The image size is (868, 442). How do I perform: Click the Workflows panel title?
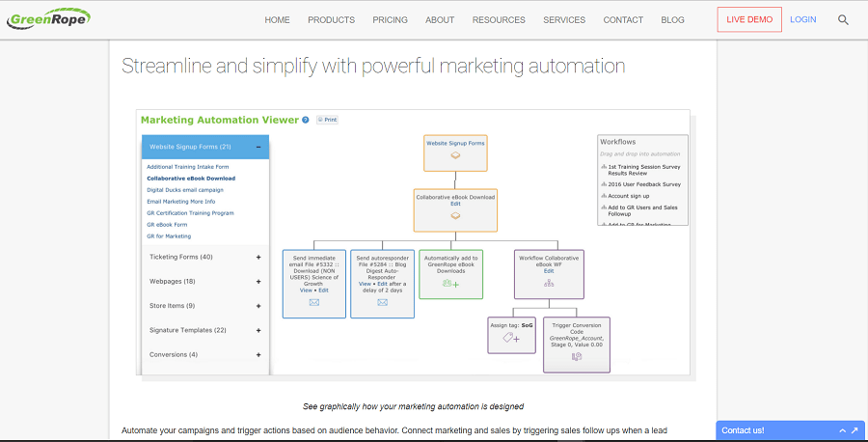click(618, 142)
